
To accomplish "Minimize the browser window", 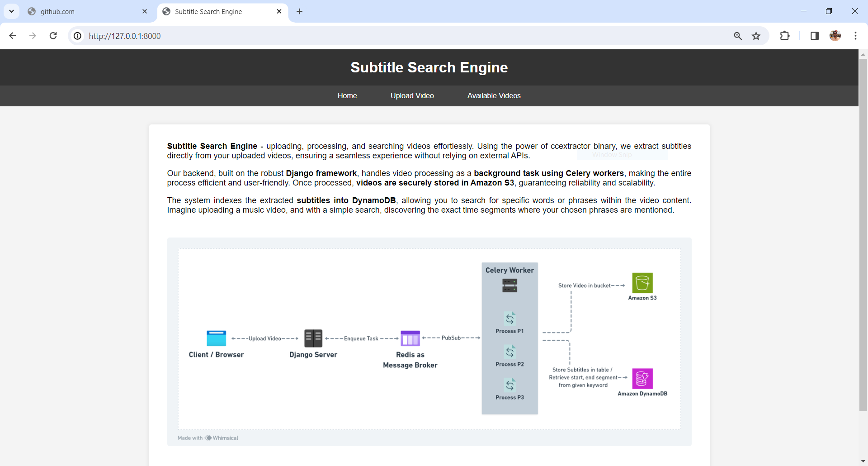I will click(x=803, y=11).
